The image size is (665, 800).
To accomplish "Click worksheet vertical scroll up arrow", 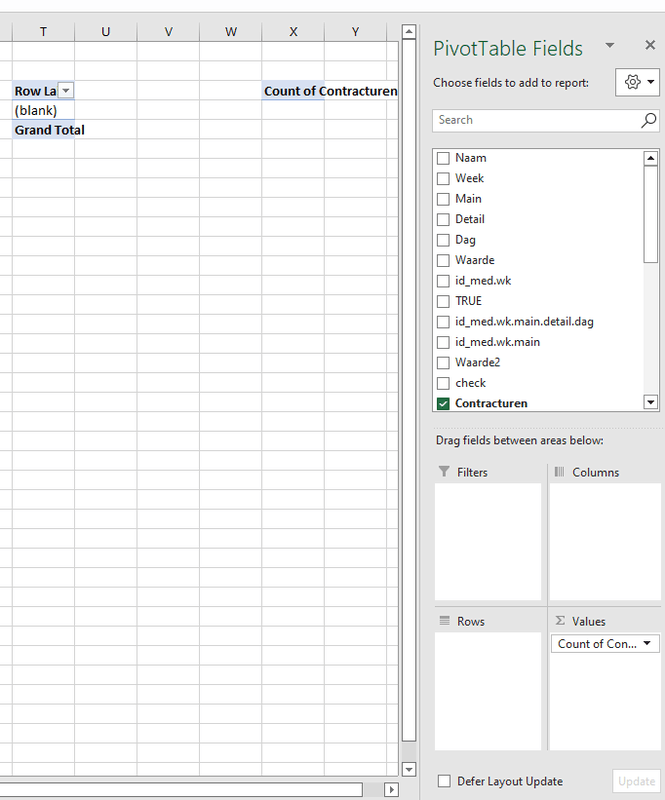I will coord(409,32).
